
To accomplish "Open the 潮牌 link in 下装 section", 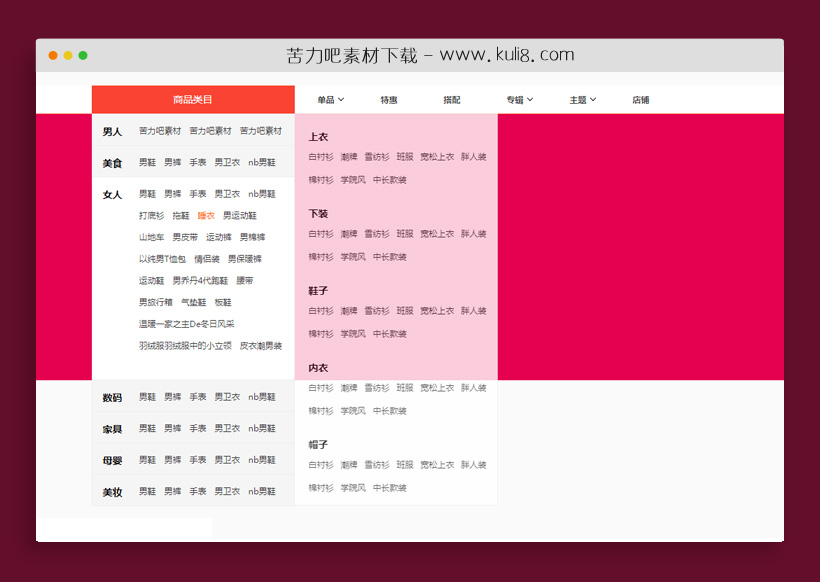I will [348, 233].
